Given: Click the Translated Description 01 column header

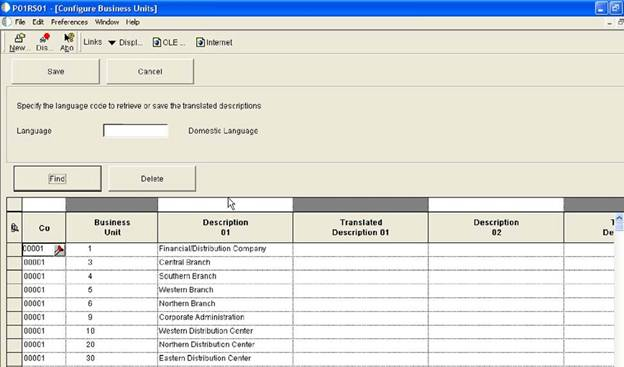Looking at the screenshot, I should [361, 227].
